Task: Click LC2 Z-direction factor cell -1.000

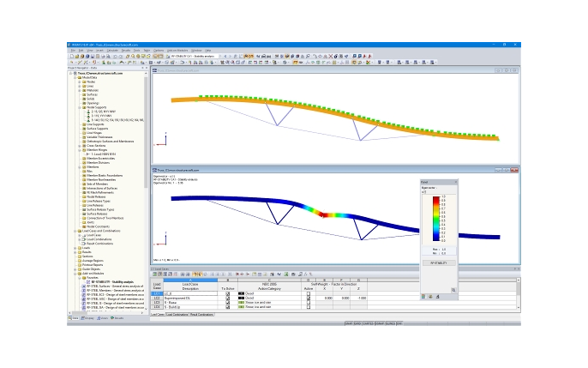Action: click(358, 299)
